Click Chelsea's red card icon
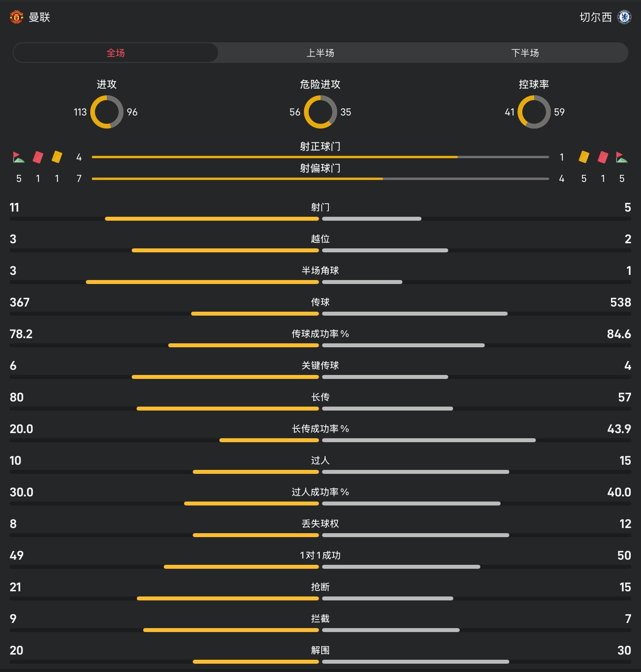The image size is (641, 672). [603, 157]
